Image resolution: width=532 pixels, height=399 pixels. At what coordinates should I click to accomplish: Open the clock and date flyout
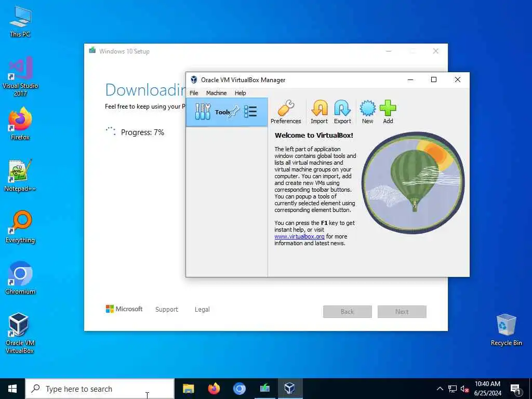click(x=487, y=389)
